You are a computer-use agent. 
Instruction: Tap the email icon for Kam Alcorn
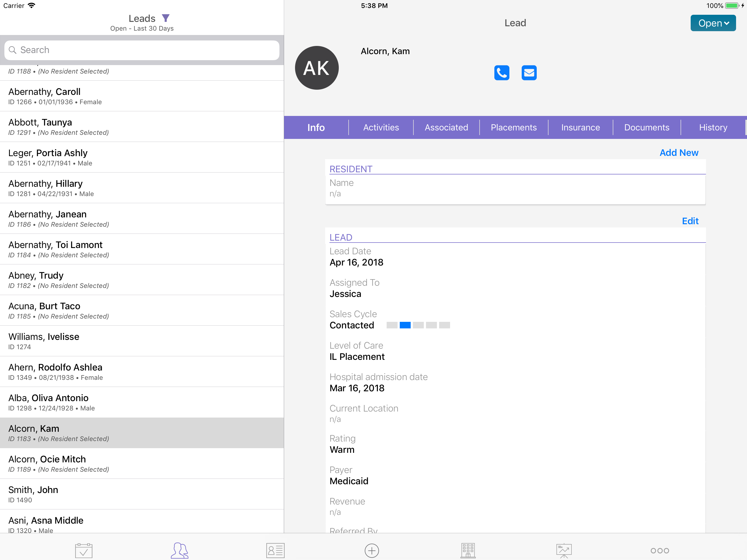tap(529, 73)
